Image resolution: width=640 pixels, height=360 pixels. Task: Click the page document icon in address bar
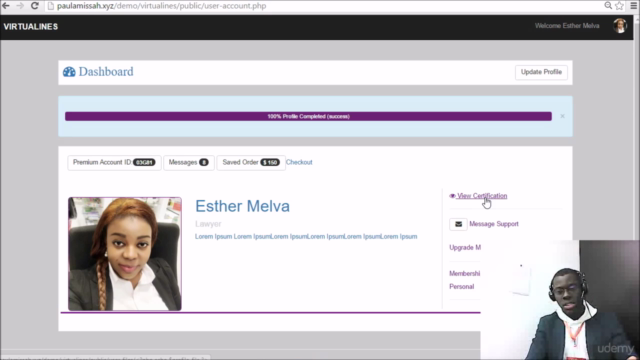[x=51, y=6]
